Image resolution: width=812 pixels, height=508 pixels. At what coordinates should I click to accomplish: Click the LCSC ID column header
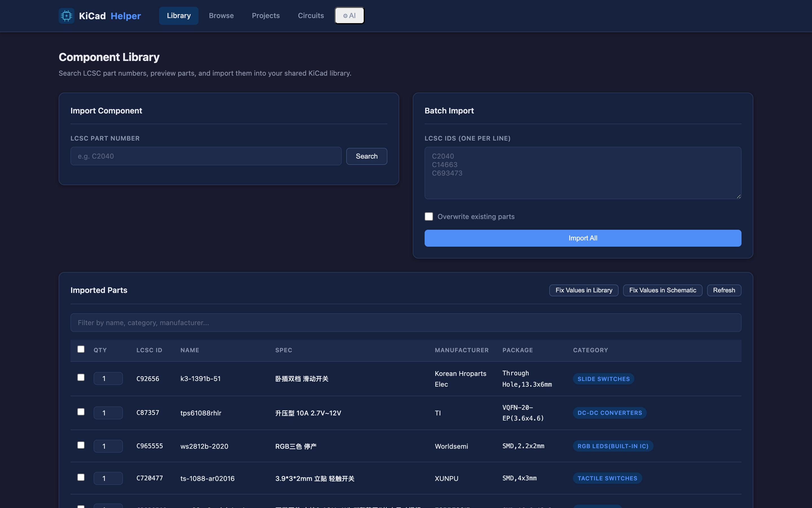[x=149, y=350]
